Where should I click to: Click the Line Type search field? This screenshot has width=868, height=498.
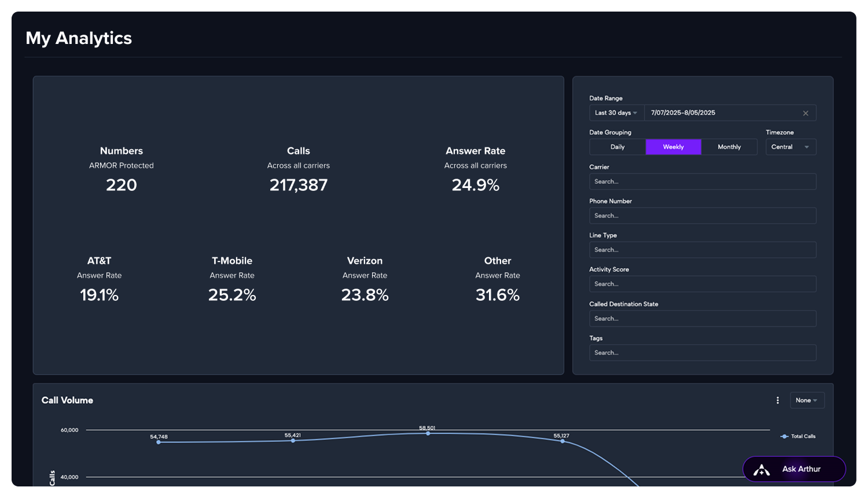[x=703, y=249]
